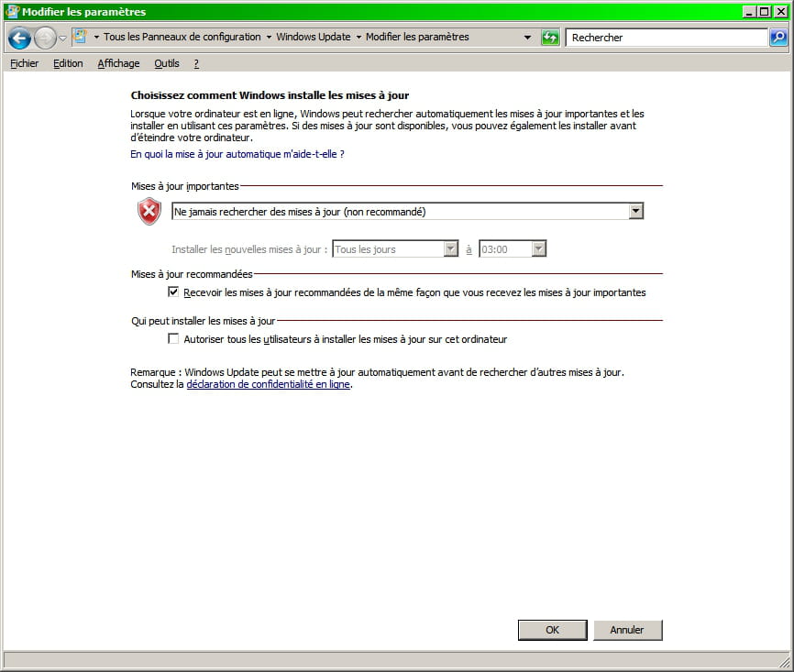Click the blue Back arrow button

(x=20, y=38)
